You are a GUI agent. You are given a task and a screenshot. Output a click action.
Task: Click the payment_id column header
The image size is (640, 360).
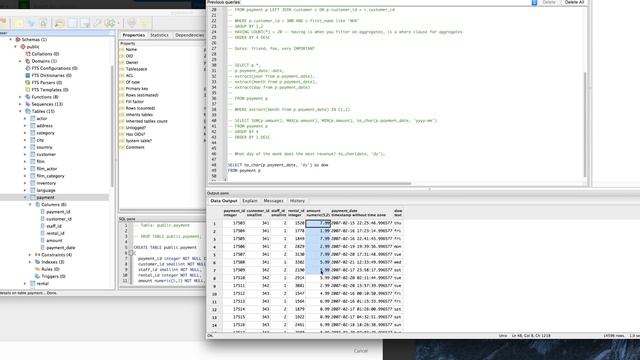[x=234, y=213]
